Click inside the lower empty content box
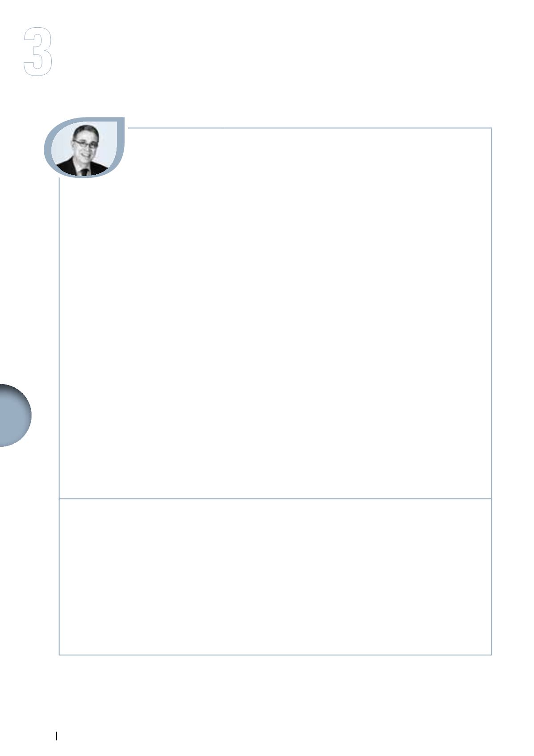This screenshot has height=756, width=534. (x=275, y=576)
